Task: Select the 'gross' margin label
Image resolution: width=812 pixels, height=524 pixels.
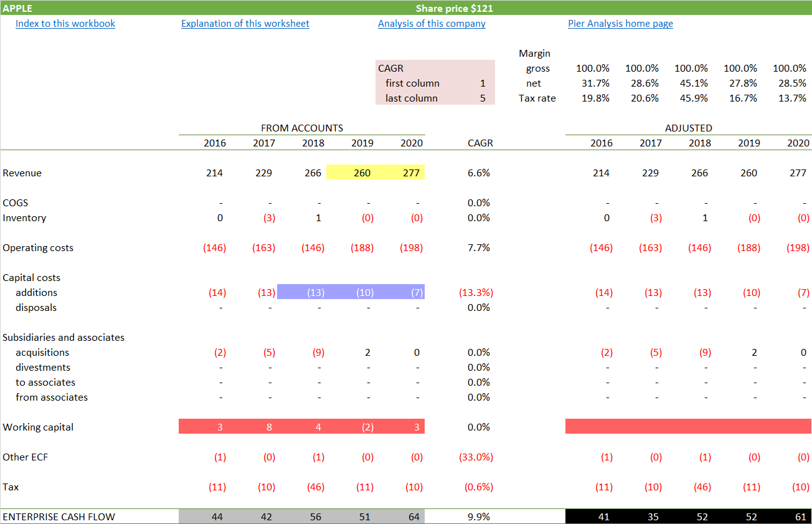Action: coord(538,69)
